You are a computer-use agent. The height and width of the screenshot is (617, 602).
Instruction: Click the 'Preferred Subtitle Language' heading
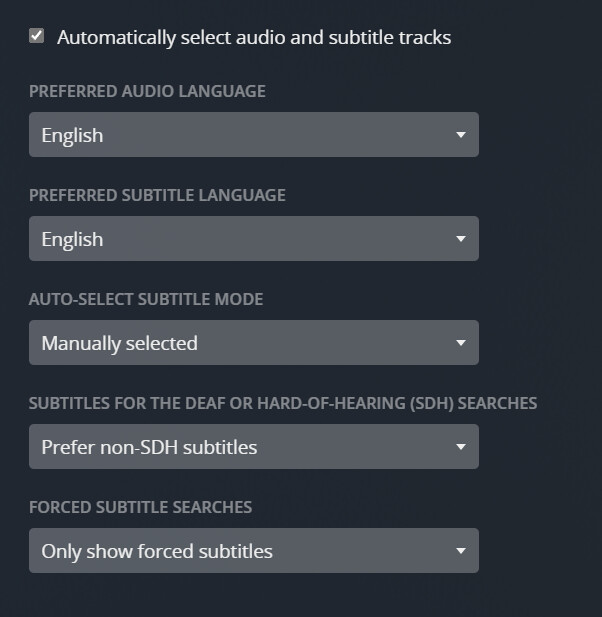coord(157,195)
